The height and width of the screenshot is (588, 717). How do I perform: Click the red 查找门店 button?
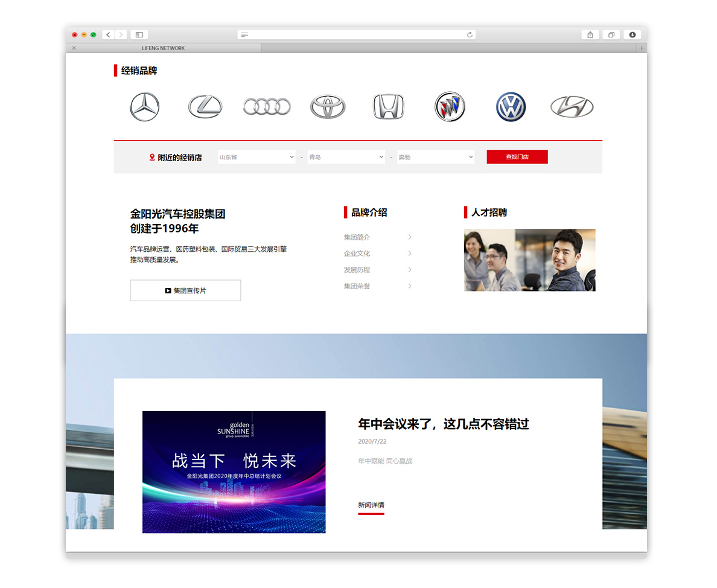pos(517,157)
